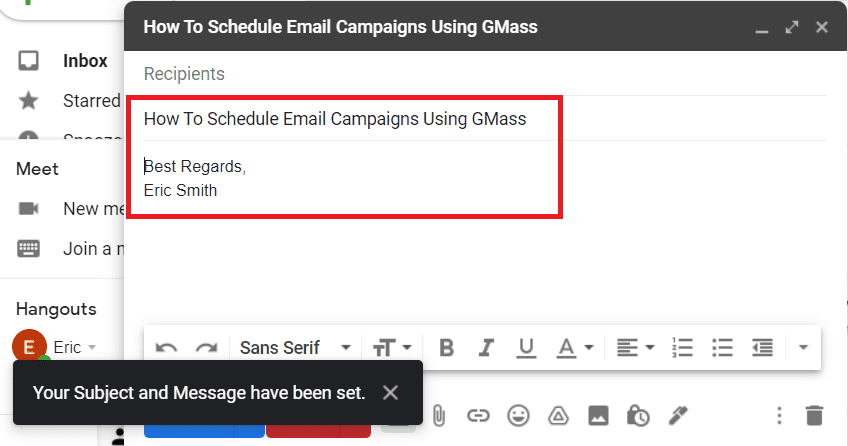Screen dimensions: 848x446
Task: Toggle underline formatting
Action: click(526, 348)
